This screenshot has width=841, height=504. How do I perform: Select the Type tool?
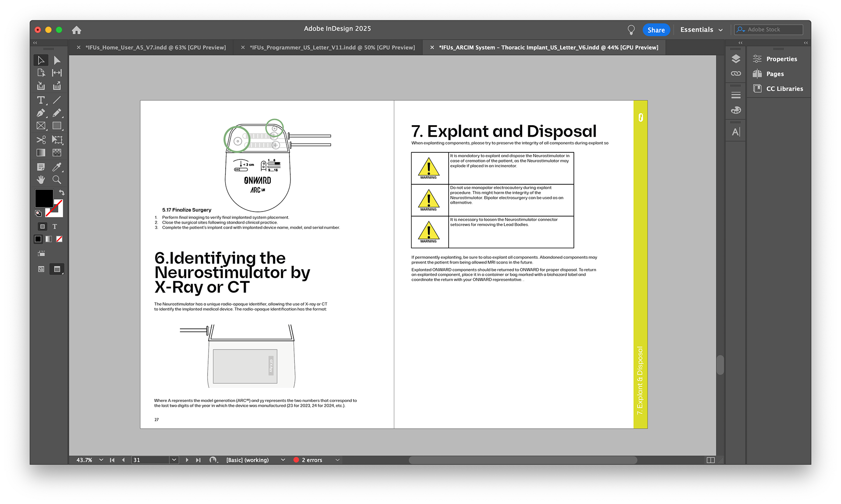coord(41,100)
